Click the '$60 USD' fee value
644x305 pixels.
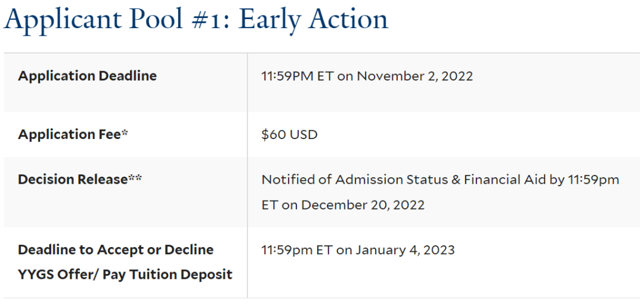pyautogui.click(x=290, y=135)
